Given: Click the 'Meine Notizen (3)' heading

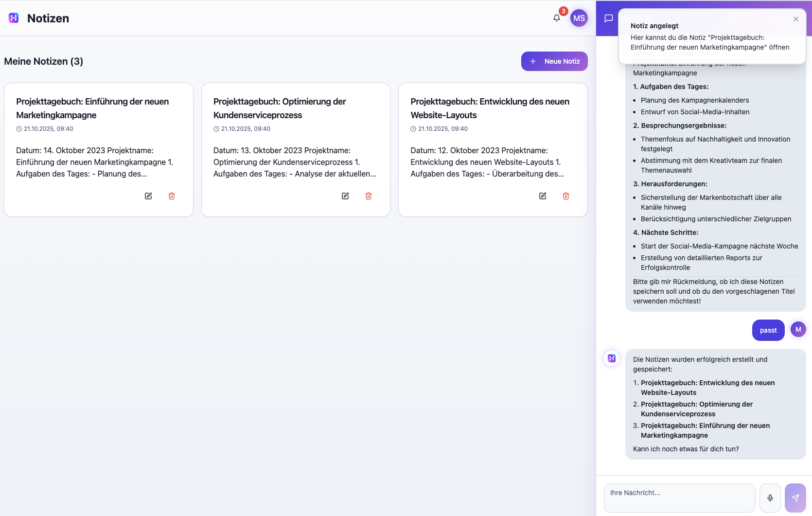Looking at the screenshot, I should [x=44, y=61].
